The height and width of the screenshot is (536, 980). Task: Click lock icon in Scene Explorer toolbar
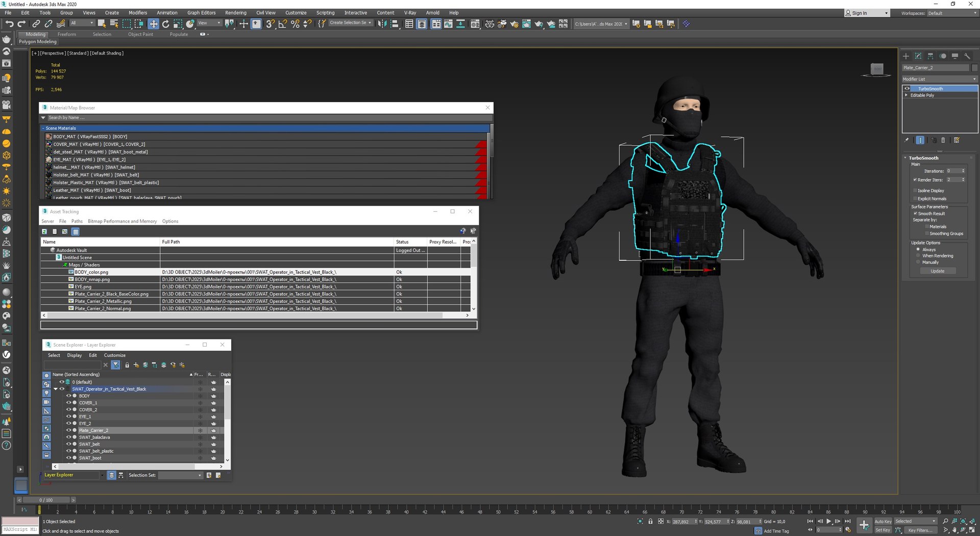point(127,365)
